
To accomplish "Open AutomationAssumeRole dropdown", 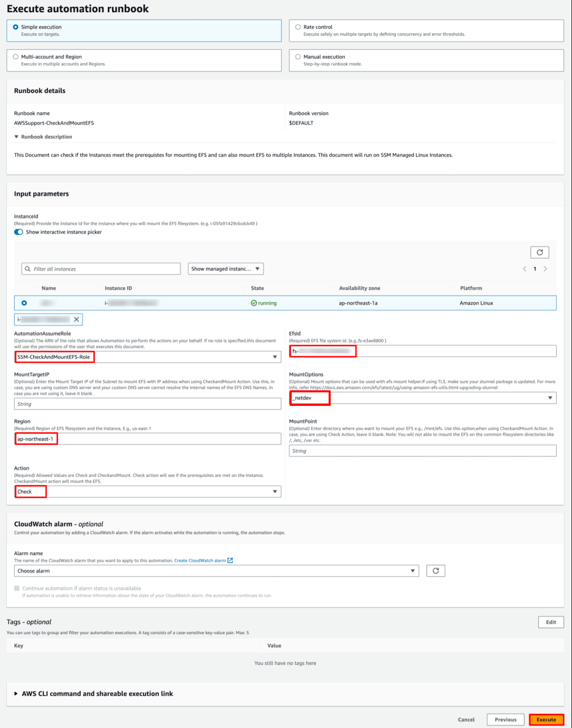I will (x=147, y=357).
